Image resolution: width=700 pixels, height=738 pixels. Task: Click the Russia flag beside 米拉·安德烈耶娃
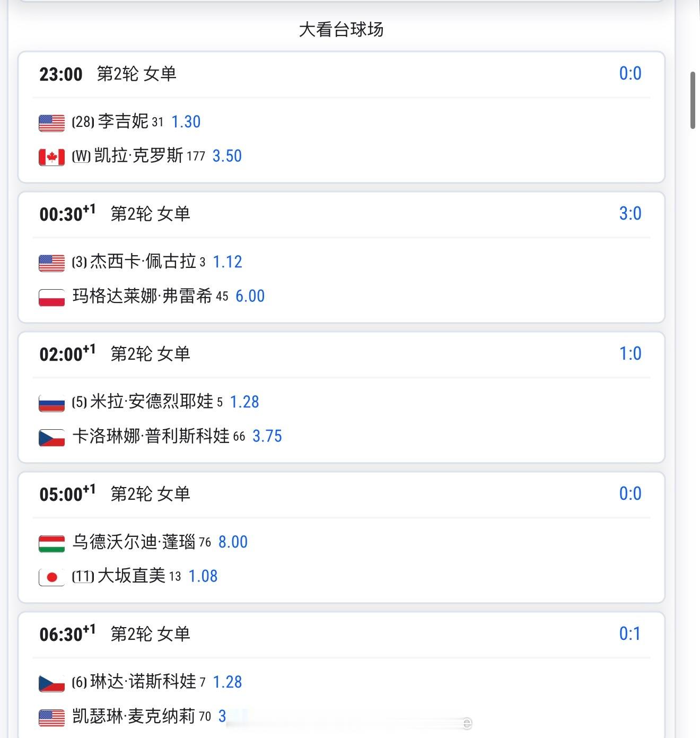point(52,403)
